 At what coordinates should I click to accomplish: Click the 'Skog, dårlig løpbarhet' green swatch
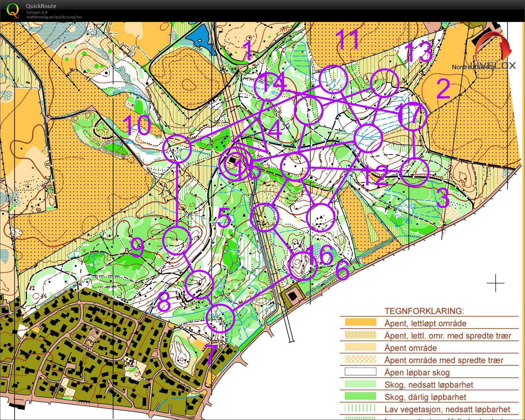(360, 396)
